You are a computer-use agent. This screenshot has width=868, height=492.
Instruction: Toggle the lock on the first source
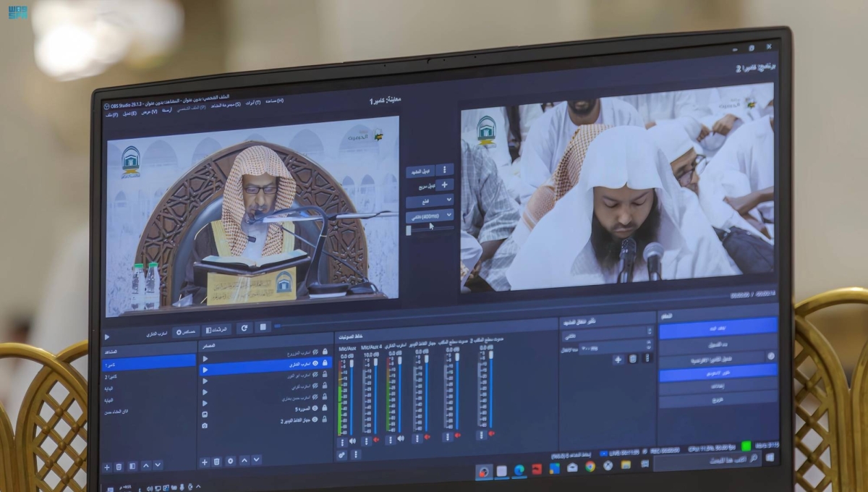[x=324, y=352]
